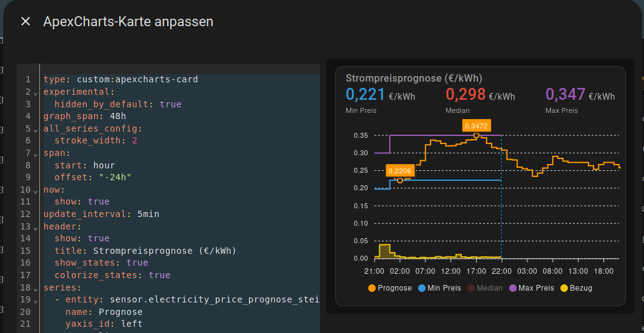The height and width of the screenshot is (333, 644).
Task: Click the 0,3472 maximum price marker
Action: tap(476, 135)
